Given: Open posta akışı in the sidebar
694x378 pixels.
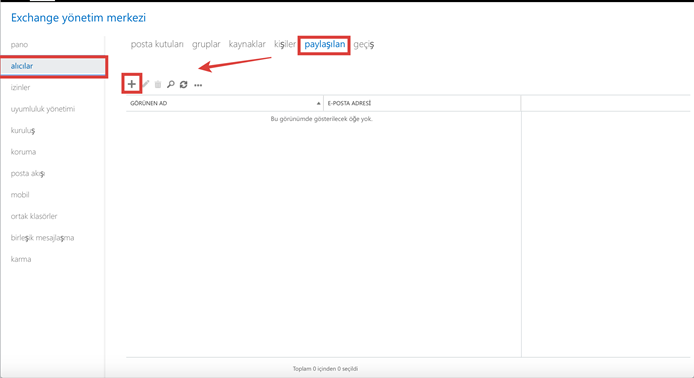Looking at the screenshot, I should pos(27,173).
